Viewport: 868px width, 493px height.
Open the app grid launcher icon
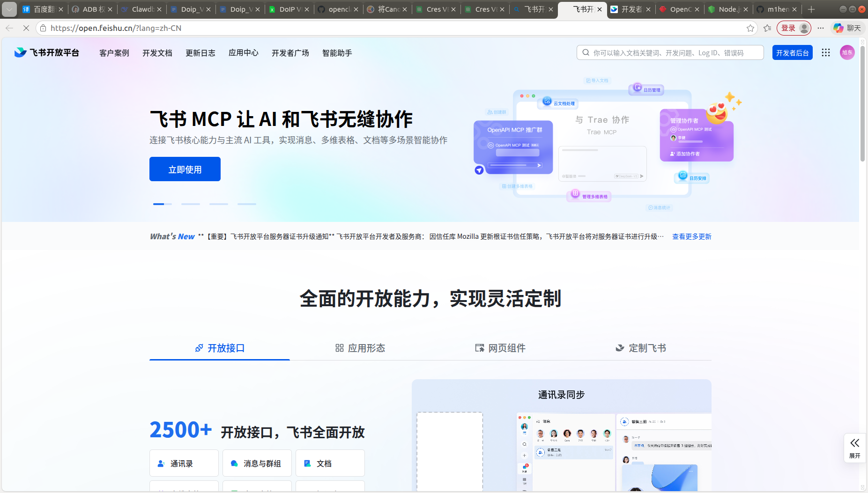(x=826, y=53)
